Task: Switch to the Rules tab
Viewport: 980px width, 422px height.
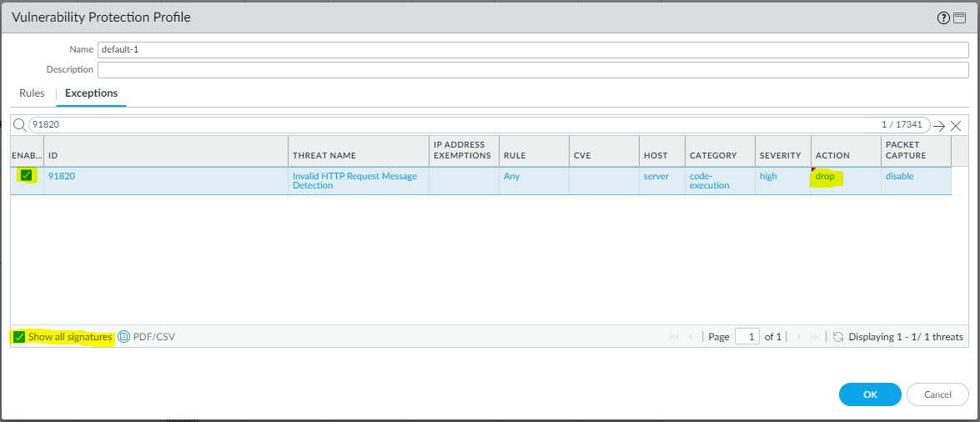Action: (32, 93)
